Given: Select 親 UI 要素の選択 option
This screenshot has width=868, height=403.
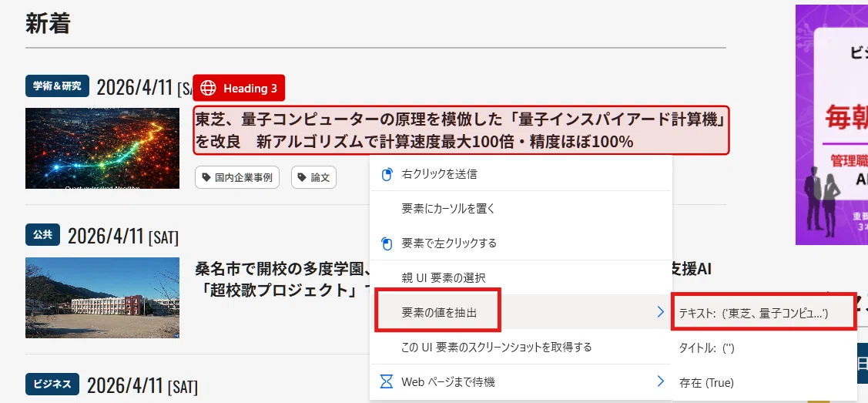Looking at the screenshot, I should [521, 277].
